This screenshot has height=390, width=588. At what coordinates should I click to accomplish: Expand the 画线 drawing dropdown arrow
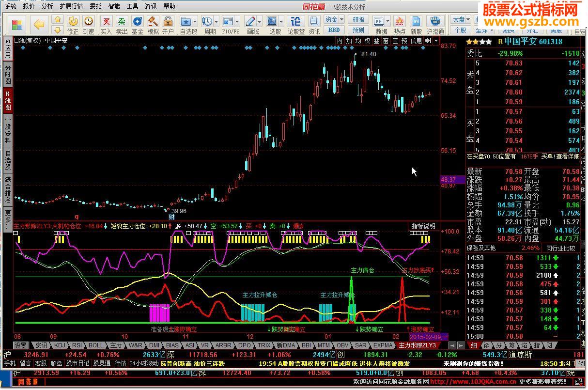[260, 22]
